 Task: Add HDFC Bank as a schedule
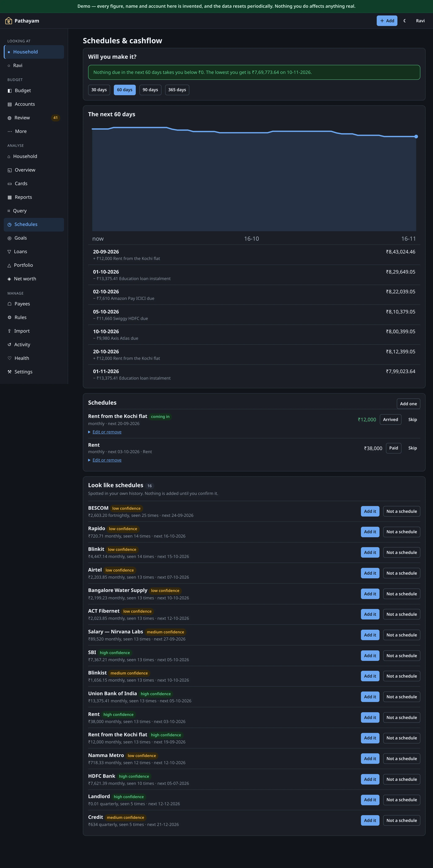pos(370,779)
